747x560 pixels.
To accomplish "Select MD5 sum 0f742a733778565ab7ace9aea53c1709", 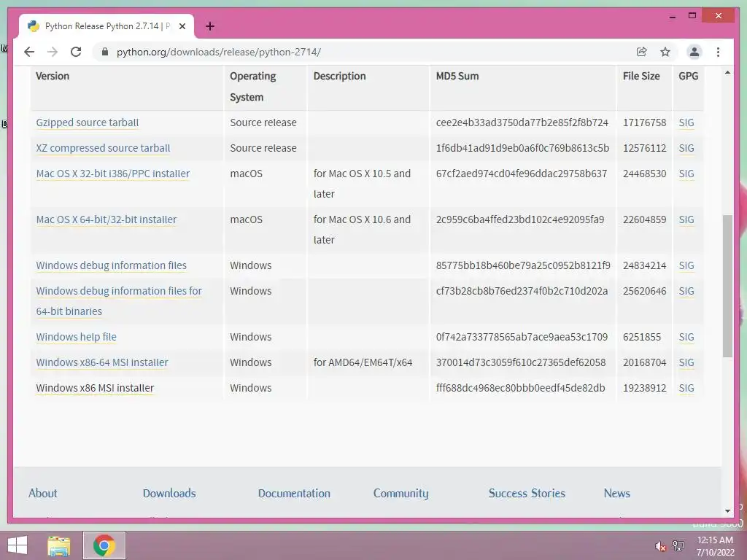I will click(522, 337).
